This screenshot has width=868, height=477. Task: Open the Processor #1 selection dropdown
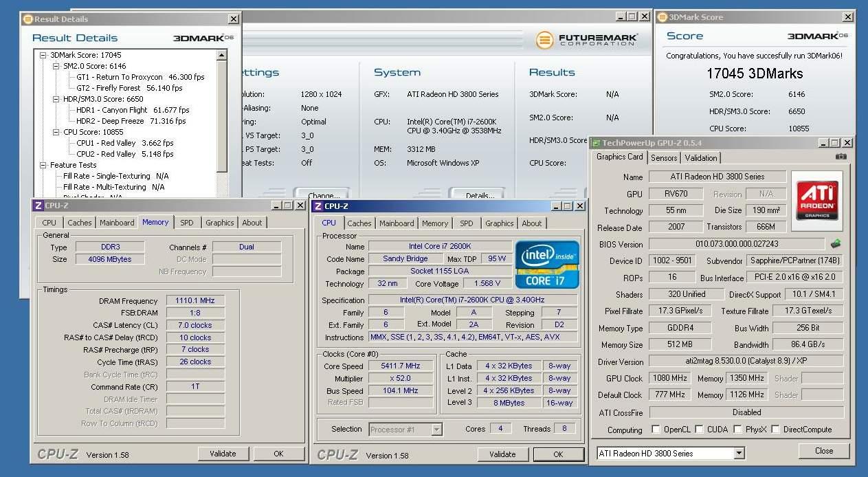coord(436,430)
